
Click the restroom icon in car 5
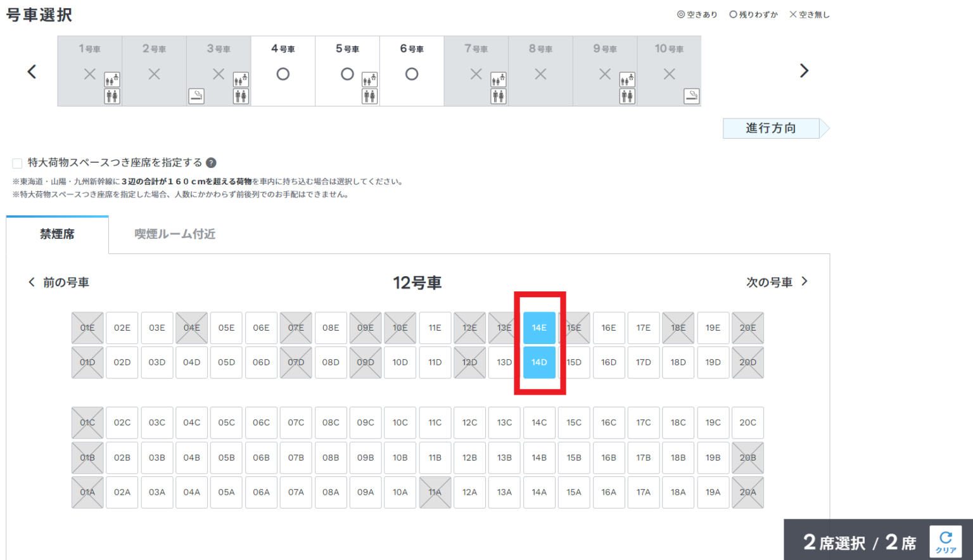point(369,96)
